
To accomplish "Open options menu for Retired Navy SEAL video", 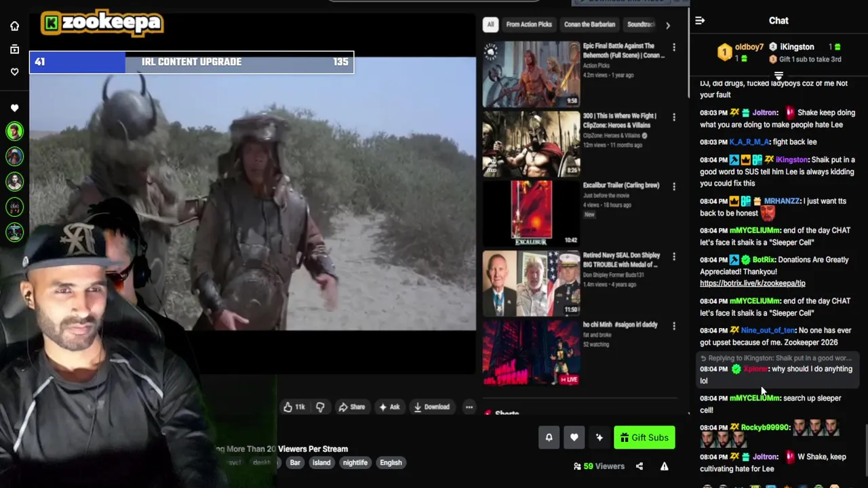I will point(673,257).
